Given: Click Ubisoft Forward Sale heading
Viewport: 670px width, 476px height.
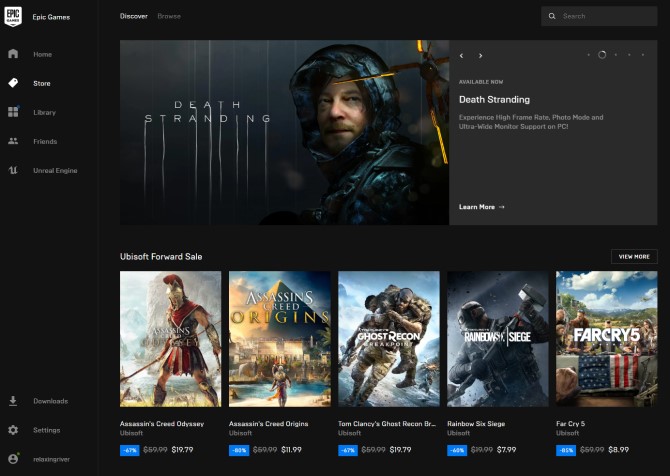Looking at the screenshot, I should 161,256.
